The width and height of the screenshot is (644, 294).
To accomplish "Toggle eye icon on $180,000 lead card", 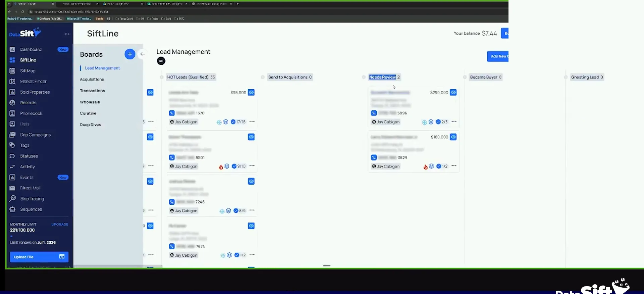I will (x=453, y=137).
